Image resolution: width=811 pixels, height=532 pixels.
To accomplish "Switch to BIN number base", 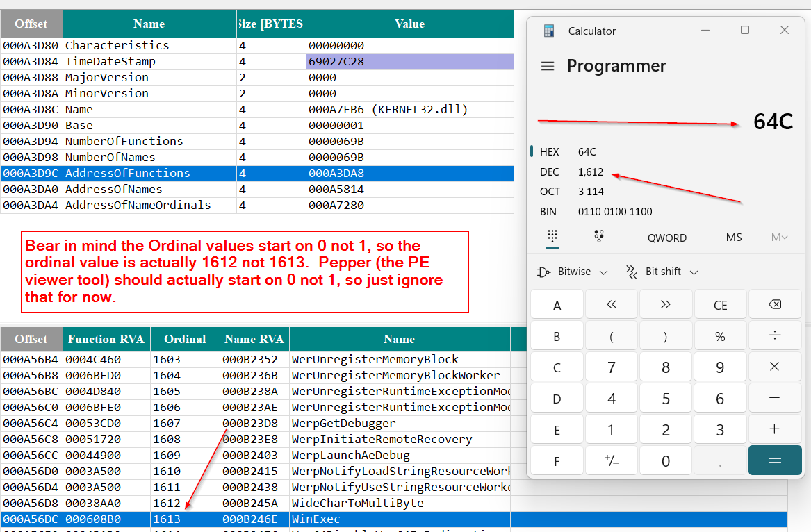I will (x=549, y=212).
